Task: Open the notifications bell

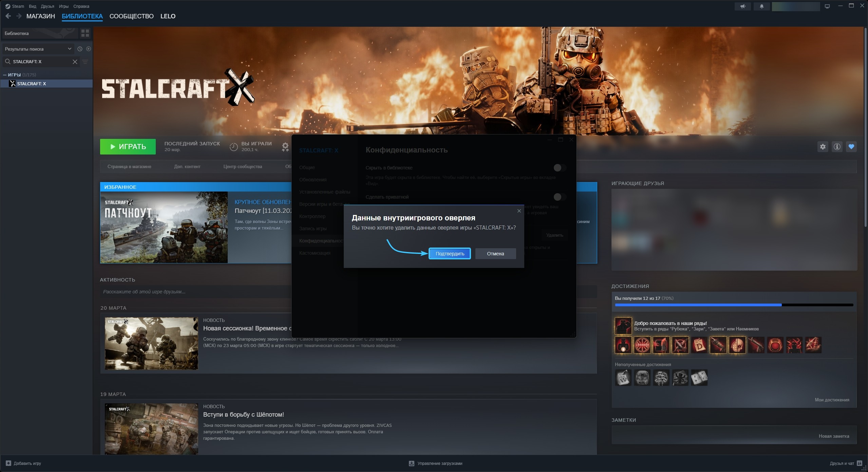Action: (x=762, y=6)
